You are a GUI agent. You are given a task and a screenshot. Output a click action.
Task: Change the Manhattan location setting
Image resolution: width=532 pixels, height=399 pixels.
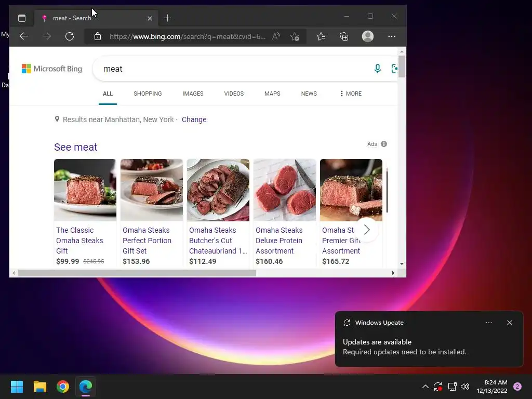194,119
